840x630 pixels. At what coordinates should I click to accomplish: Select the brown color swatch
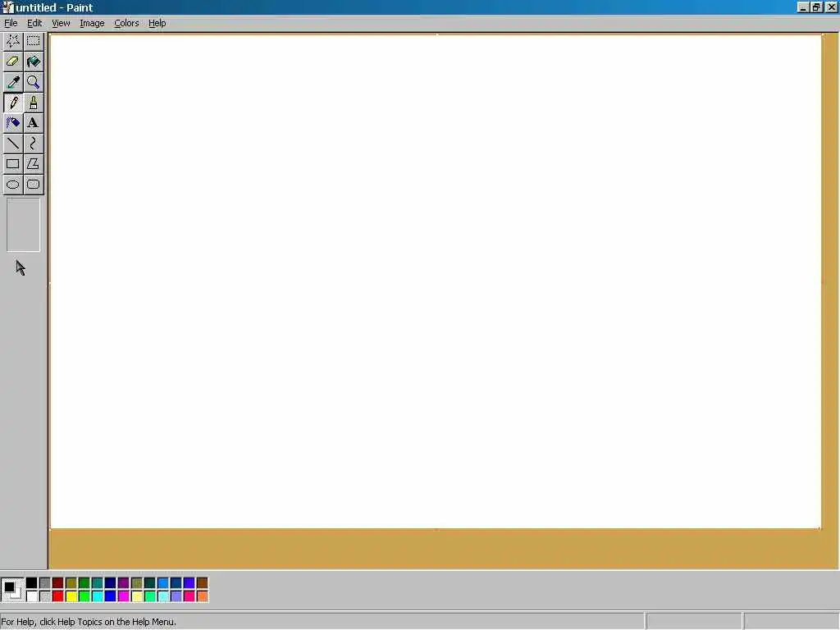point(203,583)
